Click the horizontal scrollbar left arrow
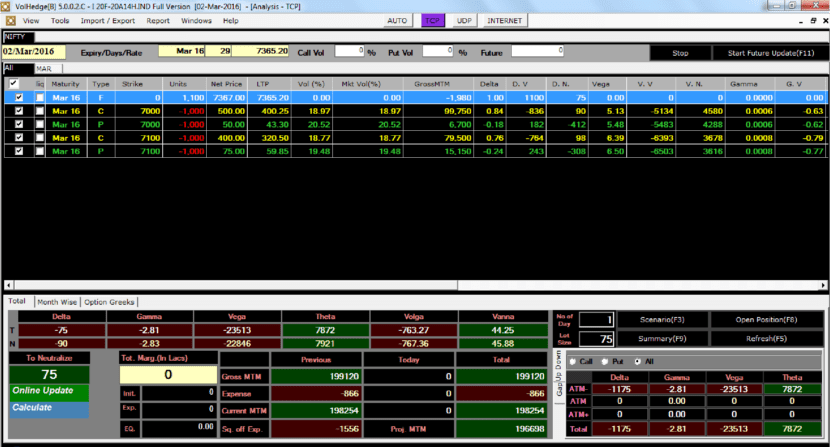 tap(8, 285)
